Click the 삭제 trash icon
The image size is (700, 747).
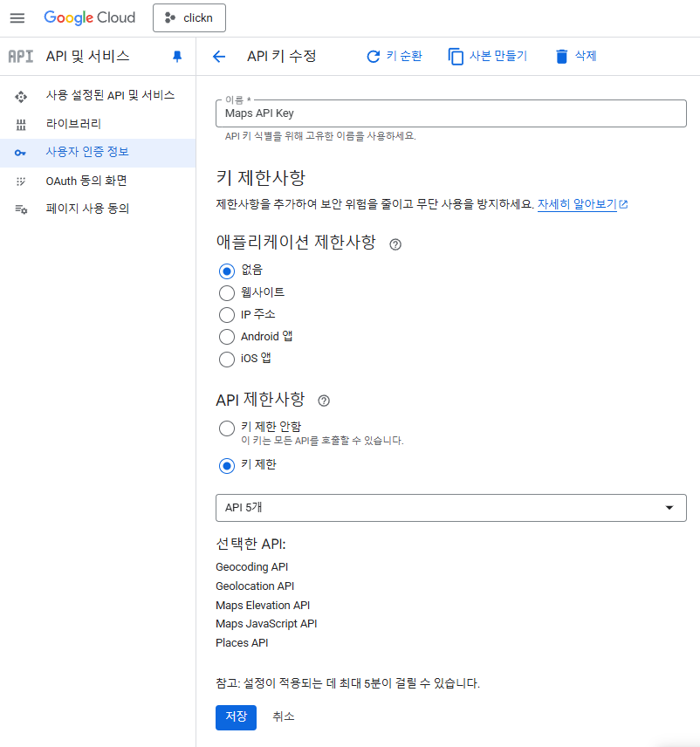pyautogui.click(x=562, y=57)
